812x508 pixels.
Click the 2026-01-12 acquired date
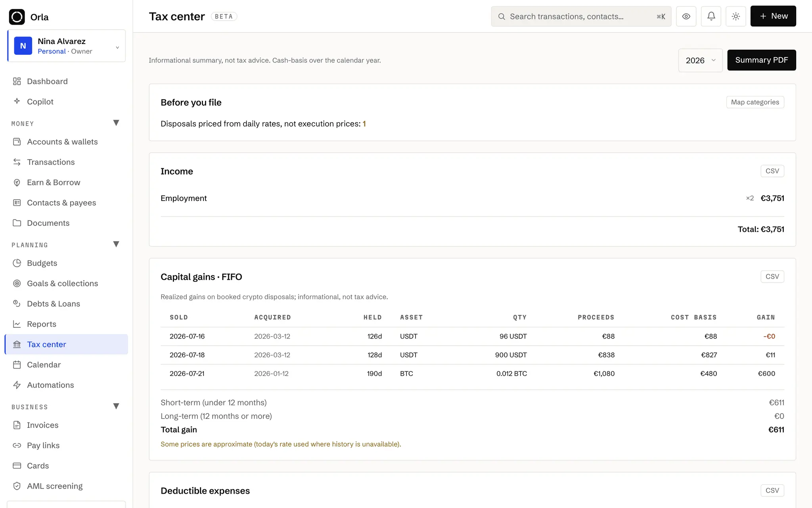pyautogui.click(x=271, y=373)
